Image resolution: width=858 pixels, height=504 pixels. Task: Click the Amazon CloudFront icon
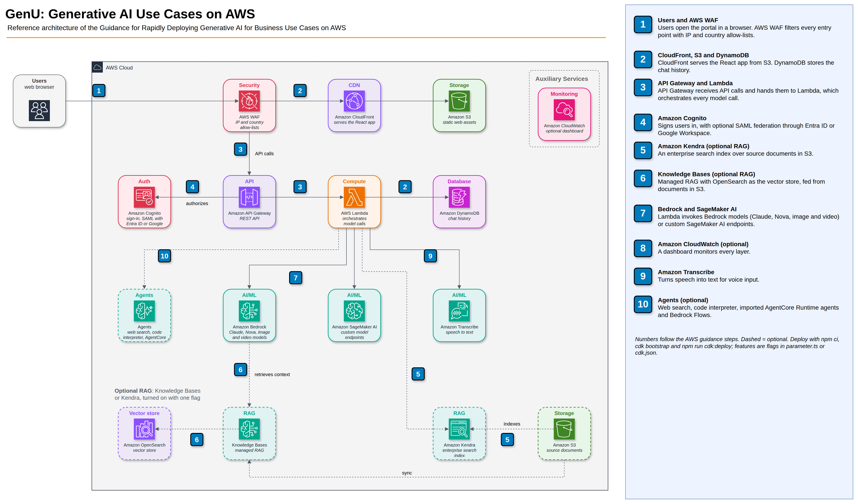[354, 101]
